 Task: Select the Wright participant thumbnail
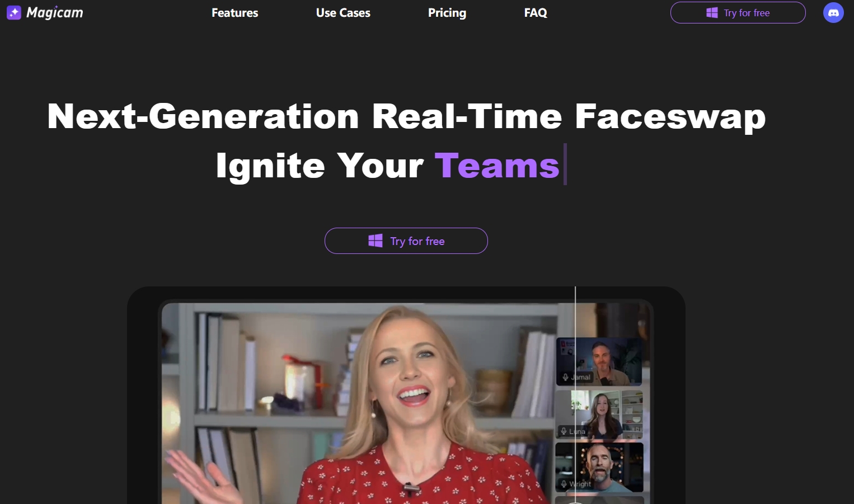tap(599, 467)
